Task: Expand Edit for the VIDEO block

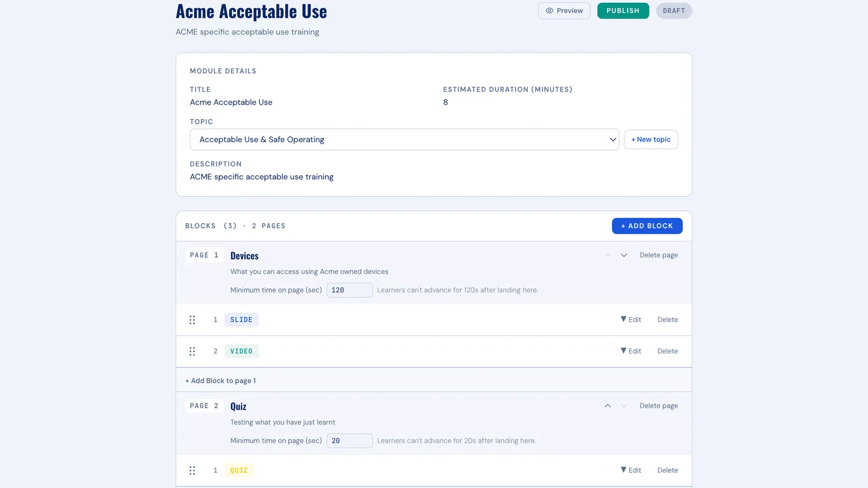Action: tap(631, 351)
